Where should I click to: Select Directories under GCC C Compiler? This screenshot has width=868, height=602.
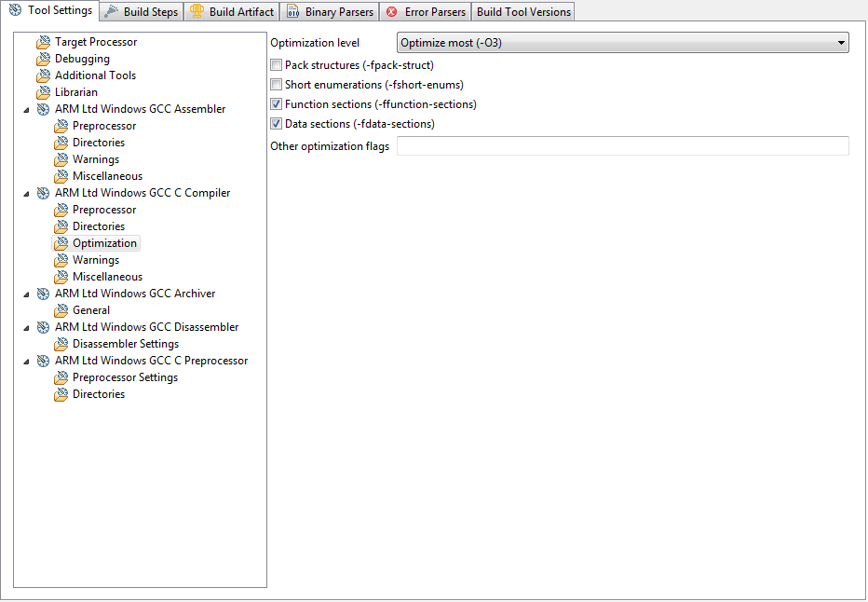[x=99, y=226]
